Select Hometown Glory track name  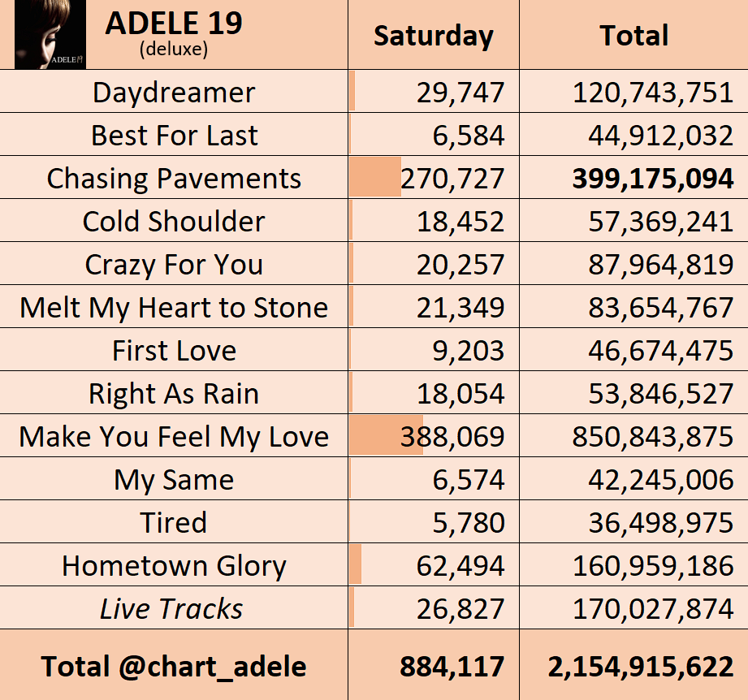point(174,565)
